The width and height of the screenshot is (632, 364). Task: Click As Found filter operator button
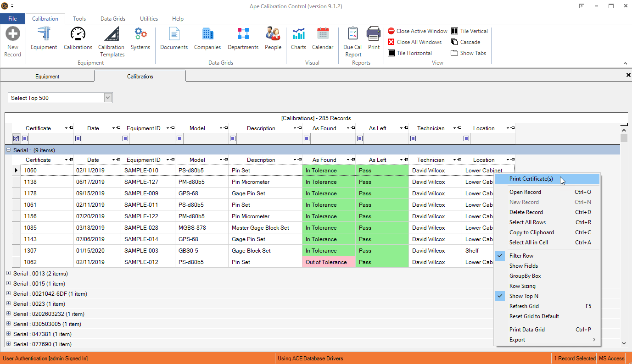307,138
